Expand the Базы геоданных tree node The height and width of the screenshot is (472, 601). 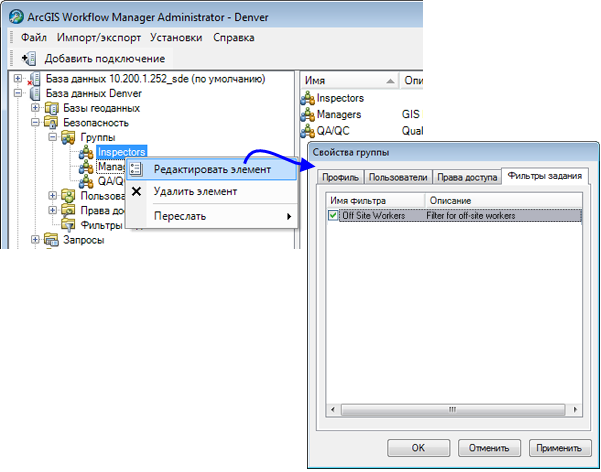(36, 108)
